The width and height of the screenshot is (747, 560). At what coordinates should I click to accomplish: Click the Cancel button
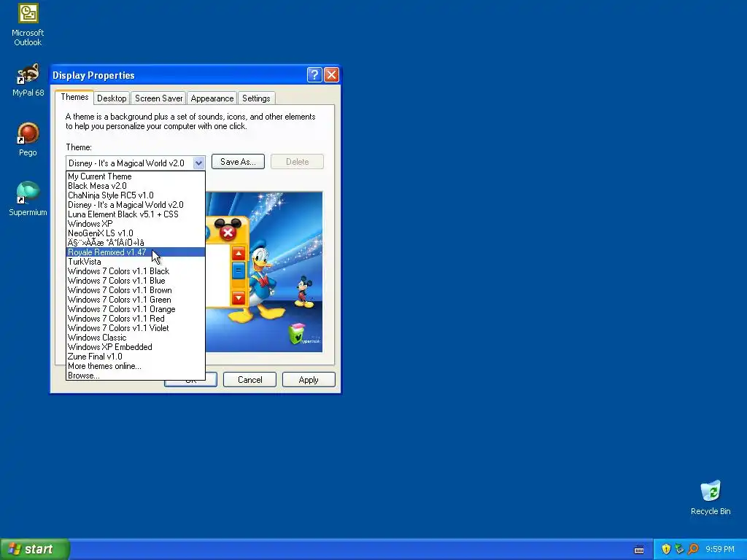click(249, 379)
